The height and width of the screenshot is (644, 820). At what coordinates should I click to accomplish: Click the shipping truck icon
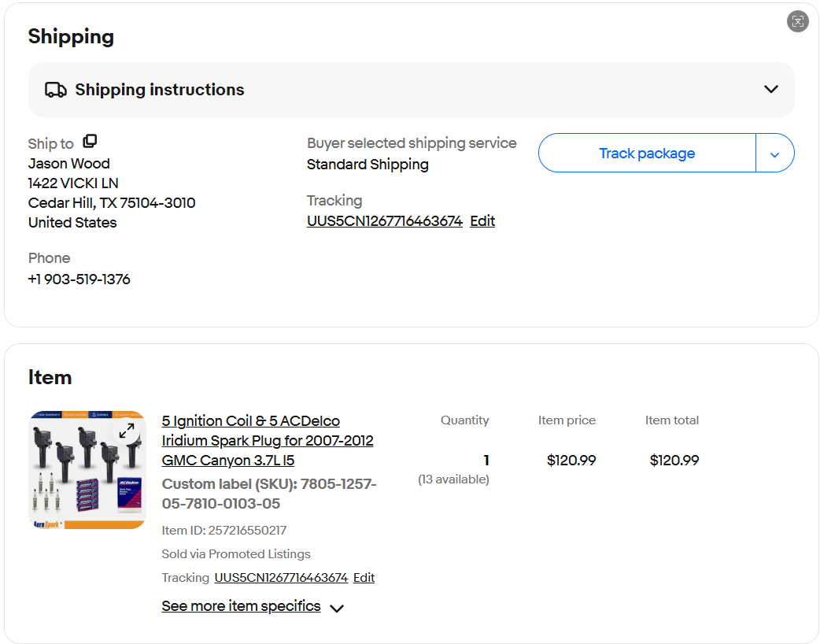(55, 90)
